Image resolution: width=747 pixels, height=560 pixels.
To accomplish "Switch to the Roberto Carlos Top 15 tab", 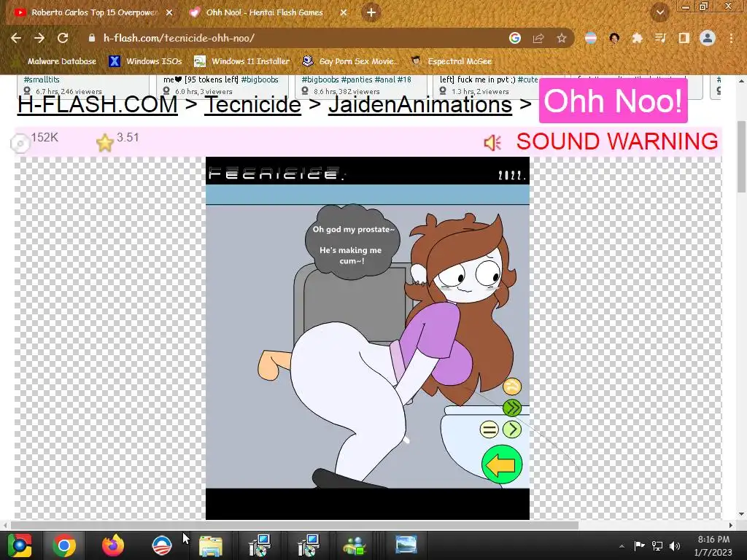I will pos(93,12).
